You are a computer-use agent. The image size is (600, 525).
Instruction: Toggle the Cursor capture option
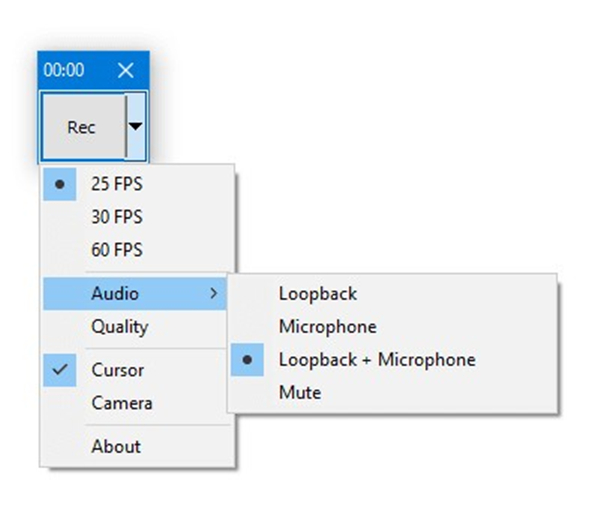(117, 370)
